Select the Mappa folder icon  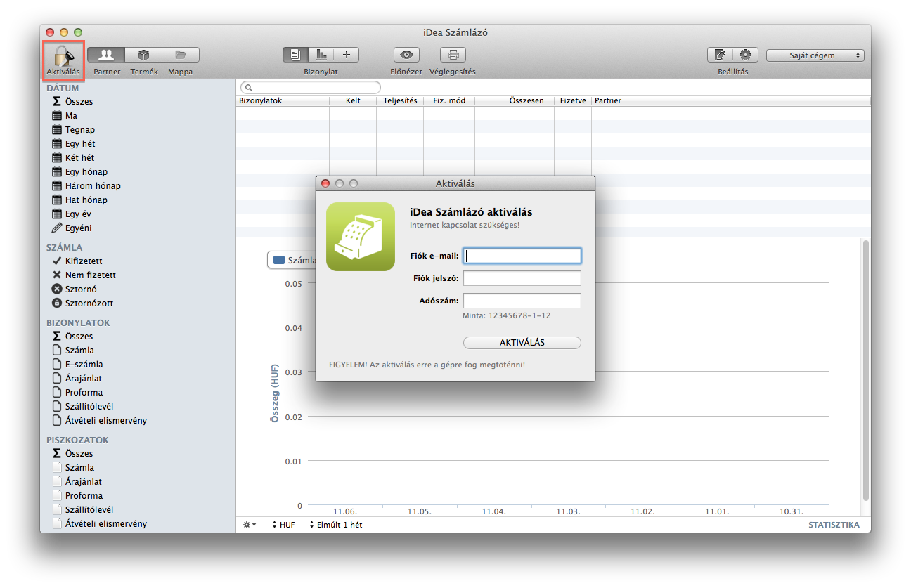pyautogui.click(x=181, y=55)
